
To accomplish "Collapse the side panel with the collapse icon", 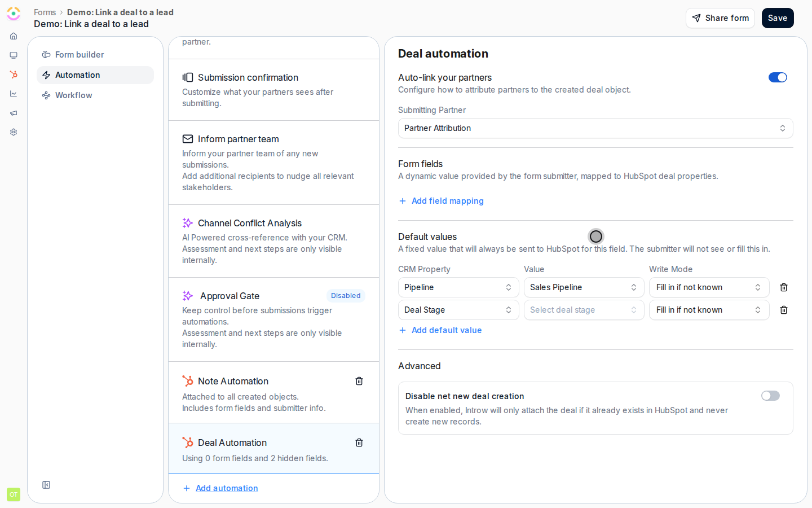I will tap(46, 485).
